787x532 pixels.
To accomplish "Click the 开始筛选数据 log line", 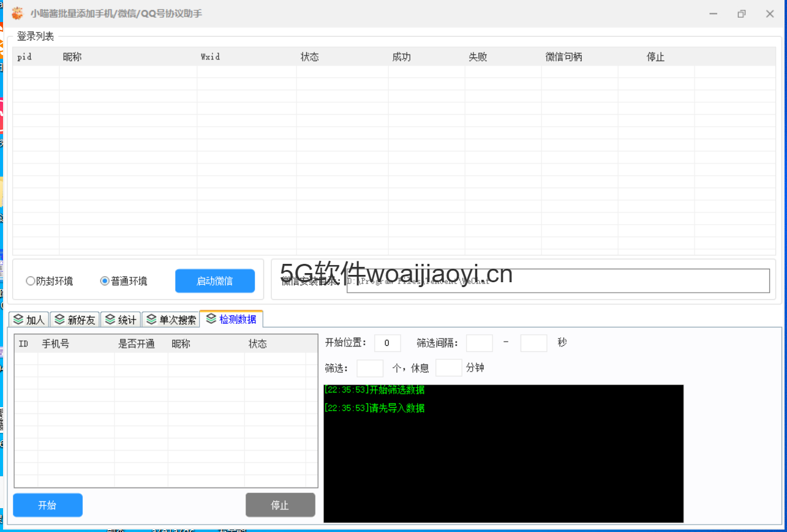I will tap(374, 390).
